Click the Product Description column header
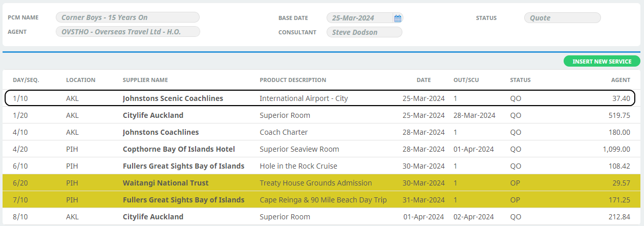 [293, 80]
